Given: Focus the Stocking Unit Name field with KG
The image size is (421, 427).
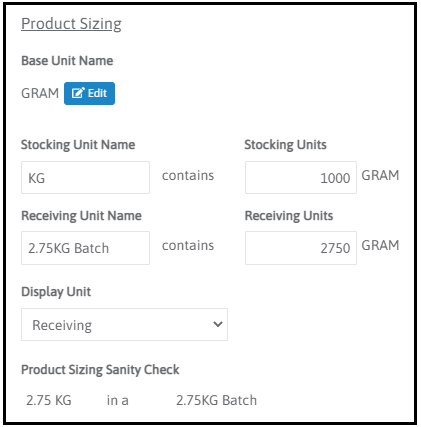Looking at the screenshot, I should pyautogui.click(x=85, y=177).
